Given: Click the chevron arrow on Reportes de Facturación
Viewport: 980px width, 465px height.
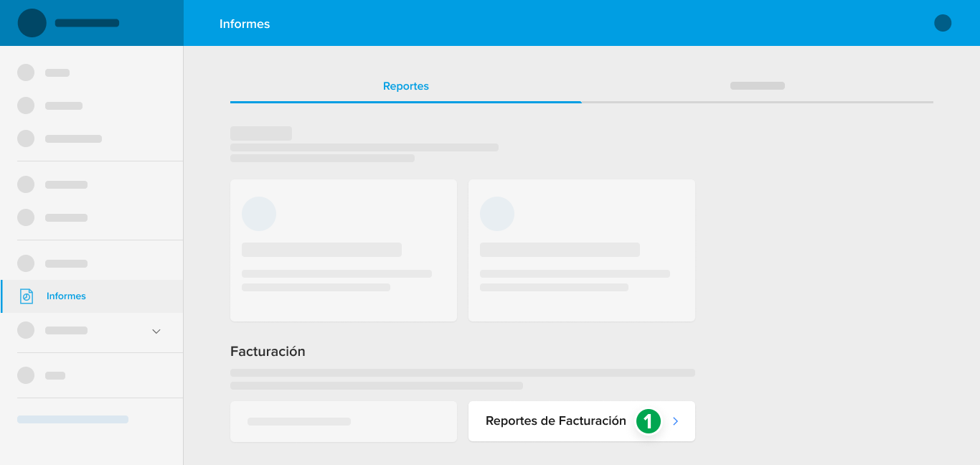Looking at the screenshot, I should 675,421.
